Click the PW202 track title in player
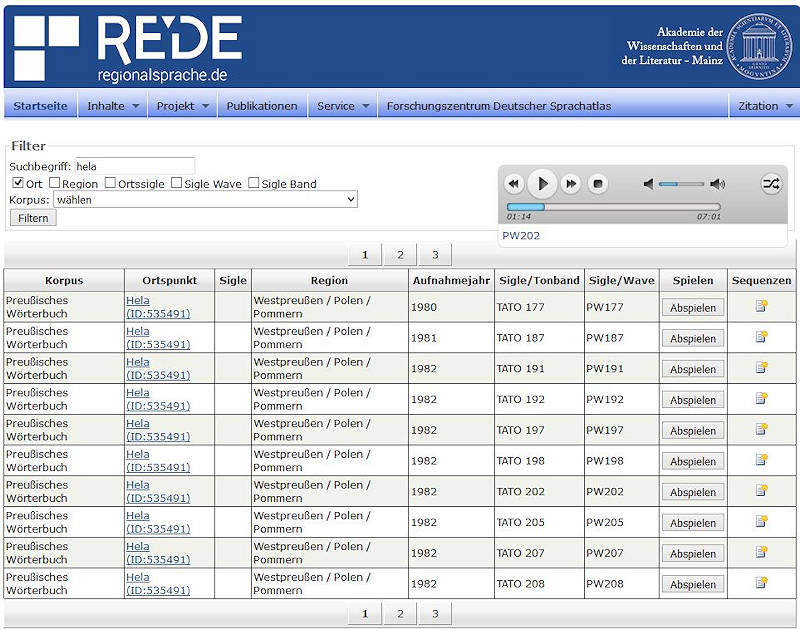 pos(521,236)
